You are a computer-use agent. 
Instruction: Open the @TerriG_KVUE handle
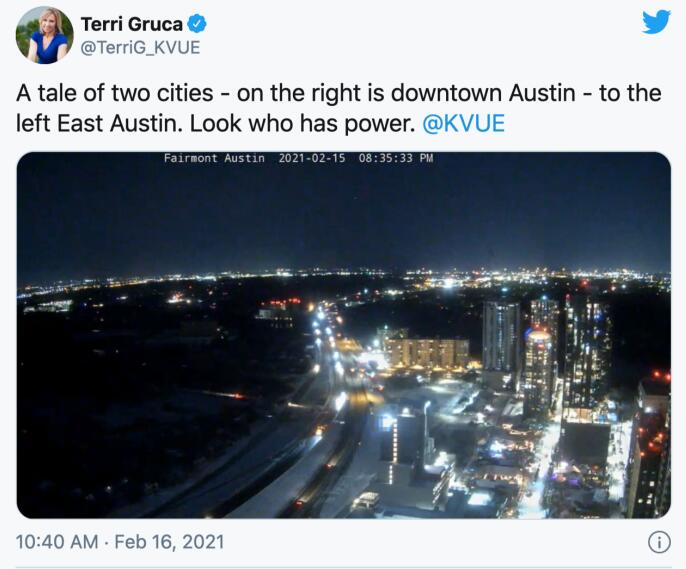pyautogui.click(x=140, y=47)
